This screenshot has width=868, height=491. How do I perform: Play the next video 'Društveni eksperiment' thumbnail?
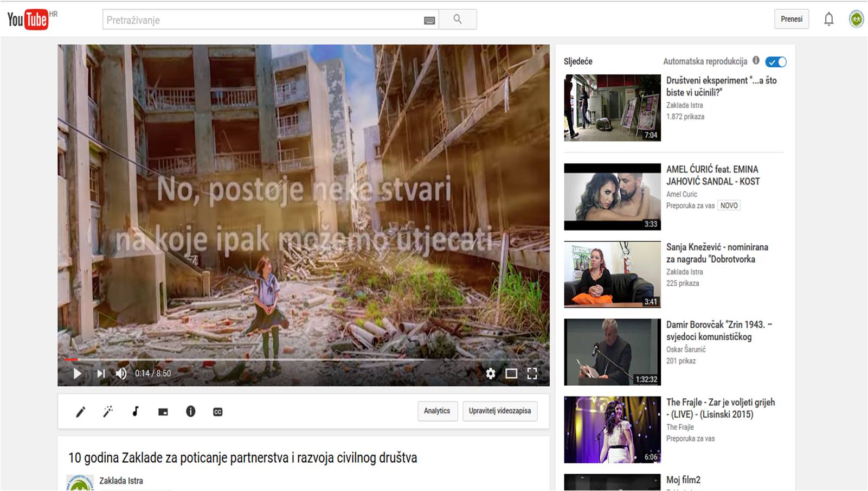(x=612, y=107)
